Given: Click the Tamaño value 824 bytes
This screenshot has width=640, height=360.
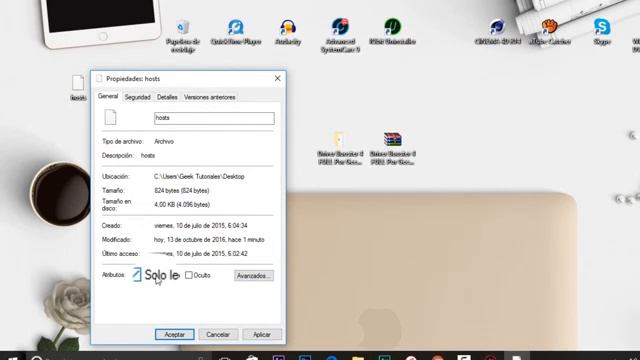Looking at the screenshot, I should click(182, 191).
